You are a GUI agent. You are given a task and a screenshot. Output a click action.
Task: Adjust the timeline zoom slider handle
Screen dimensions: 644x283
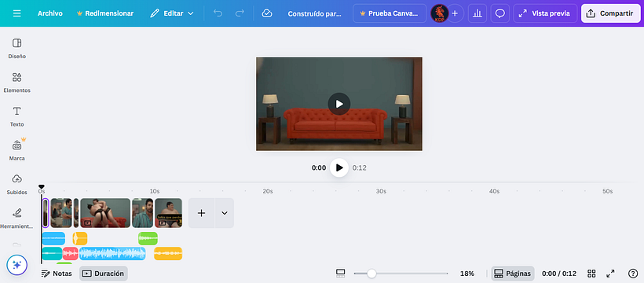coord(371,274)
